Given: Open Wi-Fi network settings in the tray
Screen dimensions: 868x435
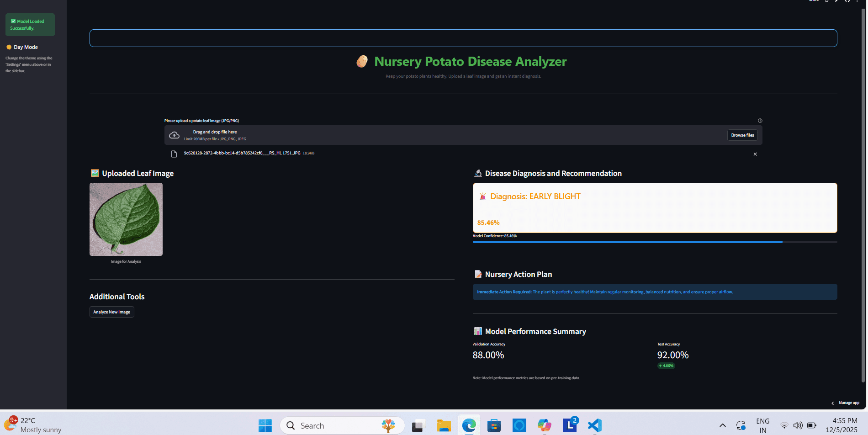Looking at the screenshot, I should pos(784,425).
